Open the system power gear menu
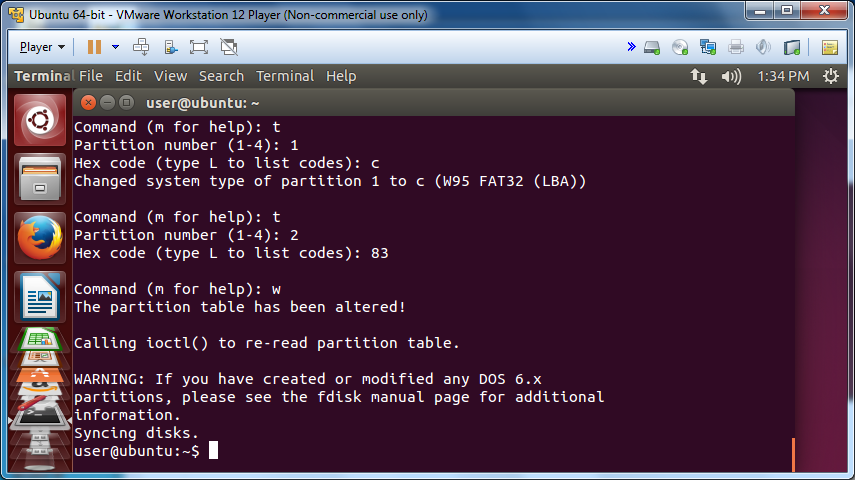Image resolution: width=855 pixels, height=480 pixels. (x=830, y=76)
